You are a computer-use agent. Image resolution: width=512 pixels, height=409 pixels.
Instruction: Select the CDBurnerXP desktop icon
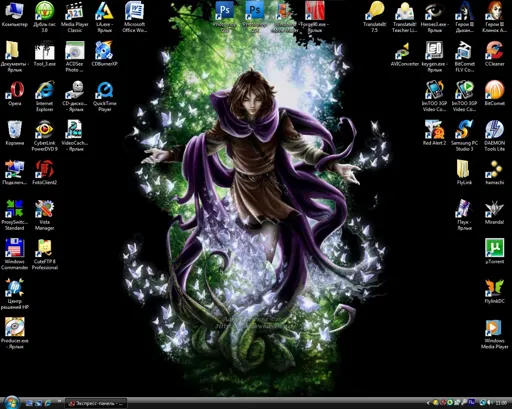coord(104,53)
